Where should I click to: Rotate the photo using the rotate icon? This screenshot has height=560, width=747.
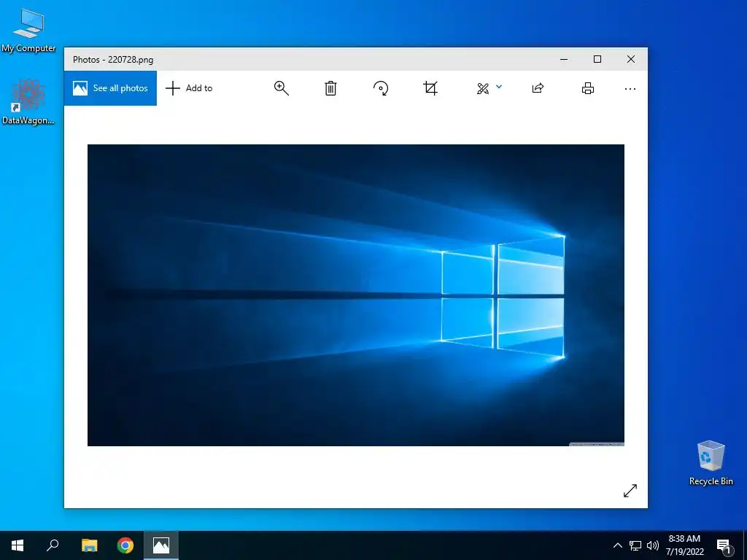coord(381,88)
